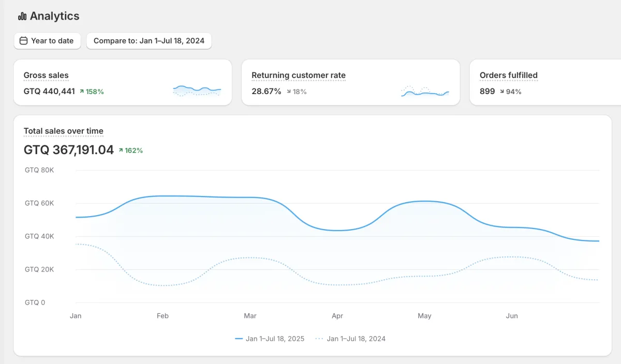This screenshot has width=621, height=364.
Task: Click the Total sales 162% up-arrow icon
Action: pos(121,150)
